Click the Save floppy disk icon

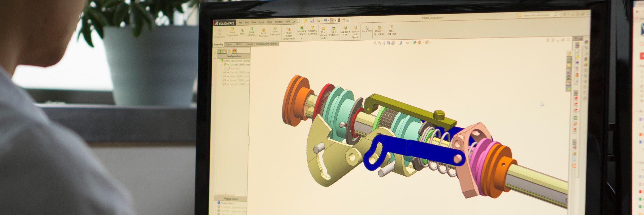(312, 21)
